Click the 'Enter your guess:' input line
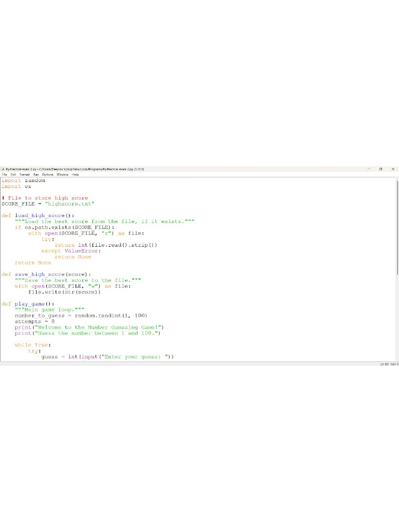 [x=108, y=357]
